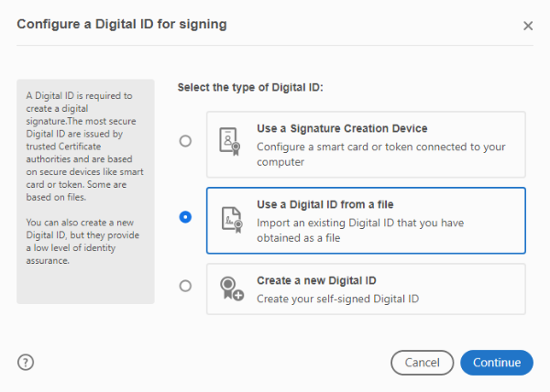Image resolution: width=550 pixels, height=392 pixels.
Task: Click the 'Select the type of Digital ID' label
Action: point(250,87)
